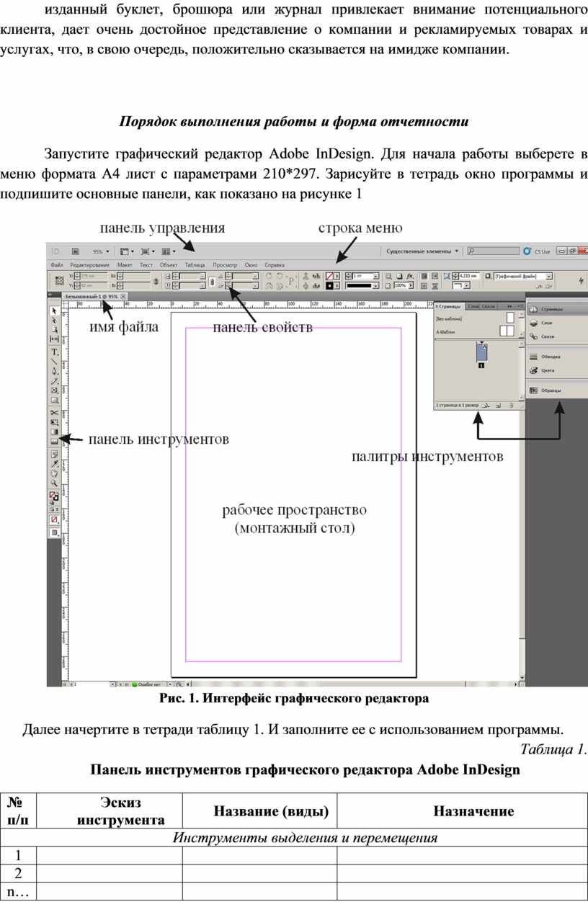Select the [Без шаблона] master thumbnail
Image resolution: width=588 pixels, height=902 pixels.
point(510,317)
